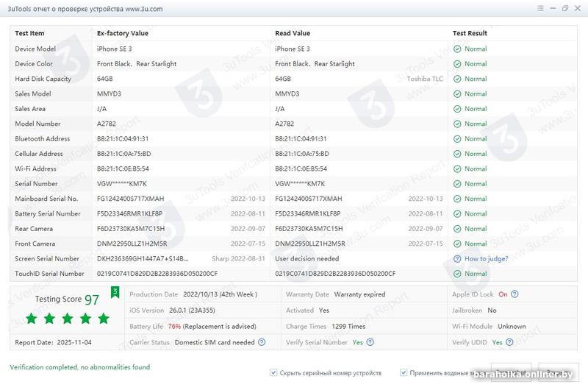Click 'Verification completed, no abnormalities found' message

point(80,367)
